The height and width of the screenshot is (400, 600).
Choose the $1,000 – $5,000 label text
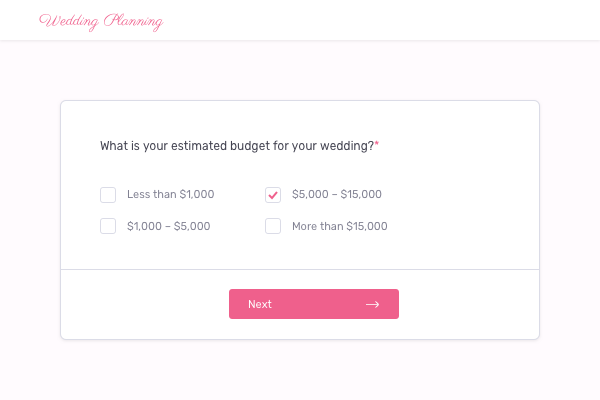[168, 226]
